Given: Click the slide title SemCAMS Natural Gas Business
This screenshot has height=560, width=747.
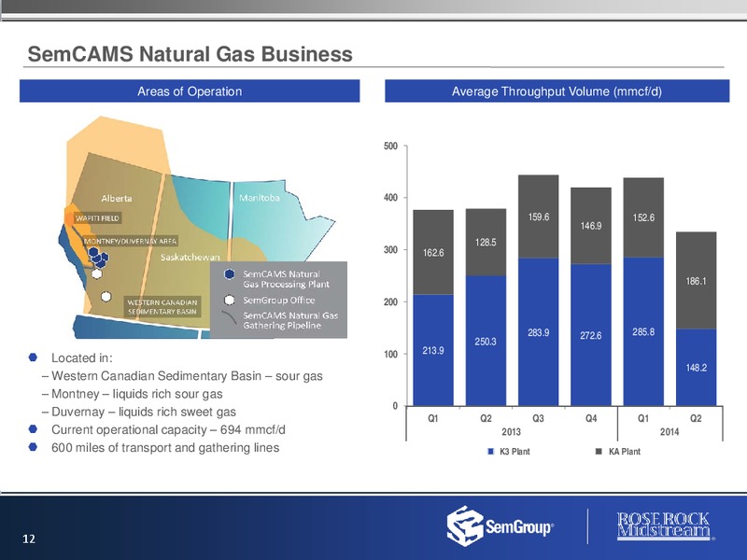Looking at the screenshot, I should [190, 54].
